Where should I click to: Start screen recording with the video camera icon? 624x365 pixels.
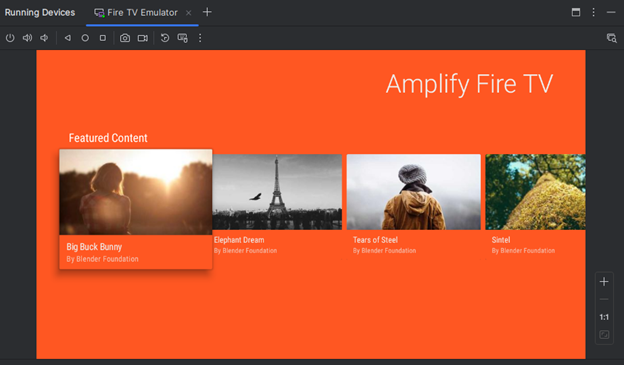[142, 38]
